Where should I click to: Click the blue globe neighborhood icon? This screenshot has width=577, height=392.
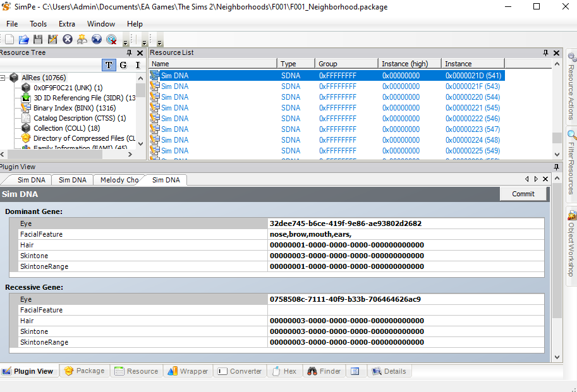pos(97,39)
